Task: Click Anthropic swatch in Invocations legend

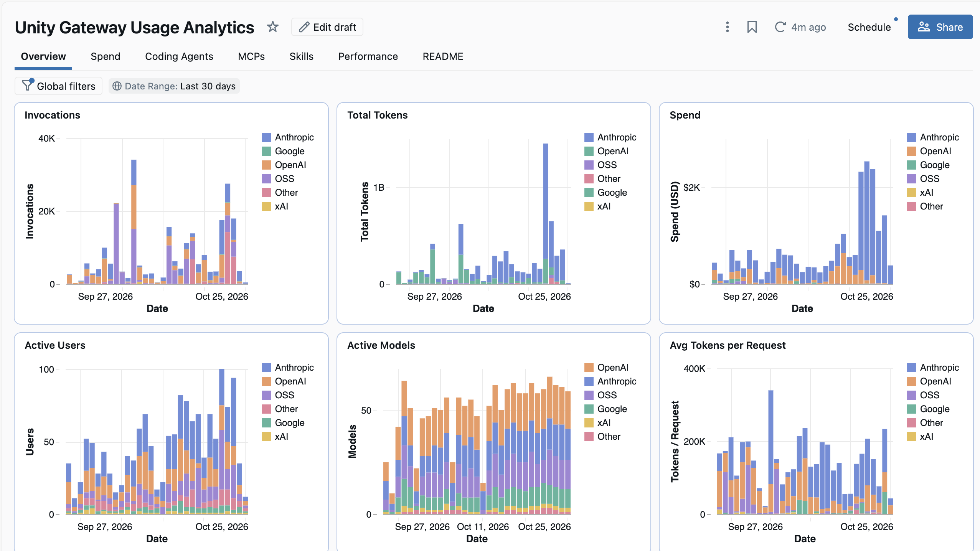Action: (267, 137)
